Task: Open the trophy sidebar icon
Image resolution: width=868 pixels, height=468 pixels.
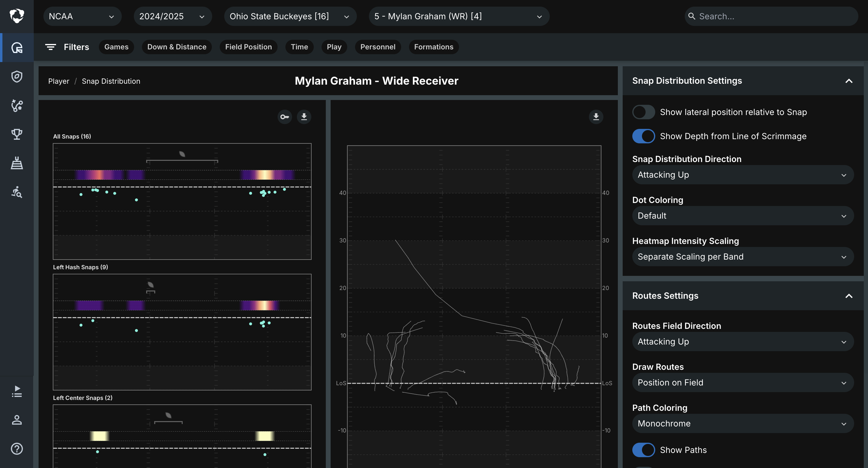Action: tap(17, 134)
